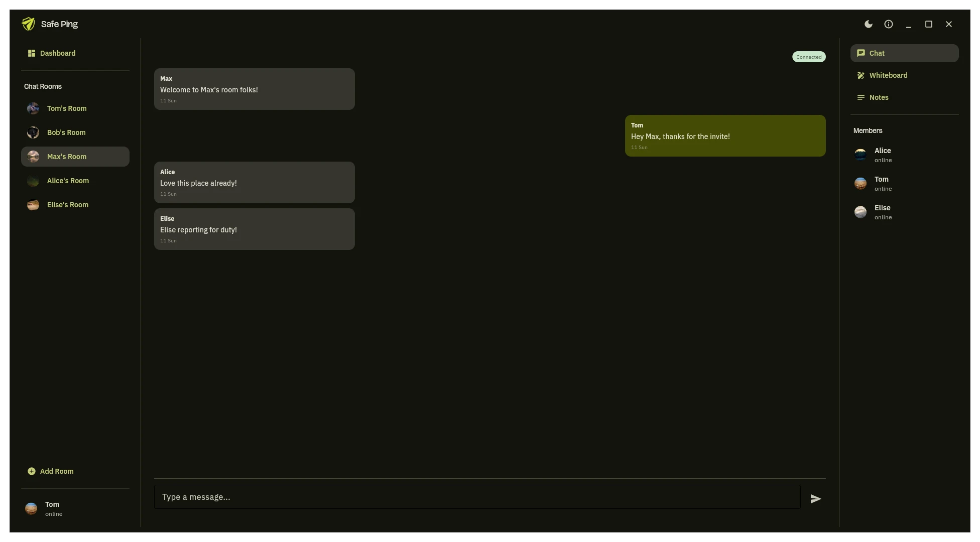Click the Members heading
This screenshot has height=542, width=980.
pyautogui.click(x=868, y=130)
